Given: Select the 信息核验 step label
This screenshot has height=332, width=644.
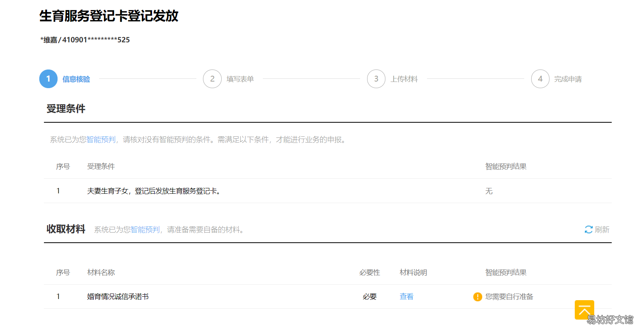Looking at the screenshot, I should 76,79.
